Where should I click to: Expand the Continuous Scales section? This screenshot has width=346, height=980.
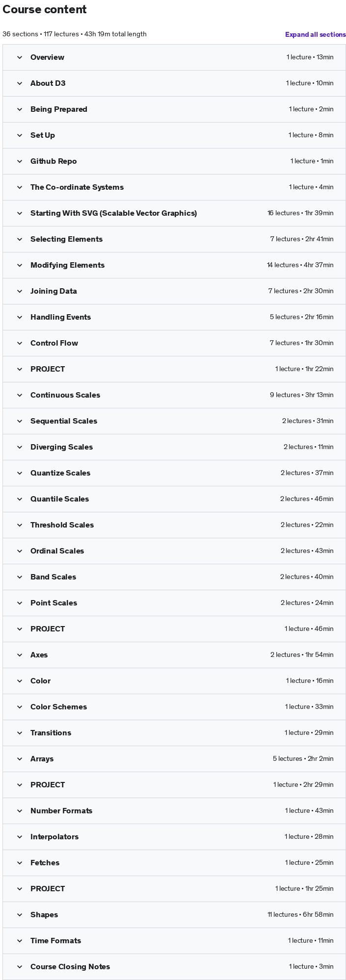pos(174,395)
